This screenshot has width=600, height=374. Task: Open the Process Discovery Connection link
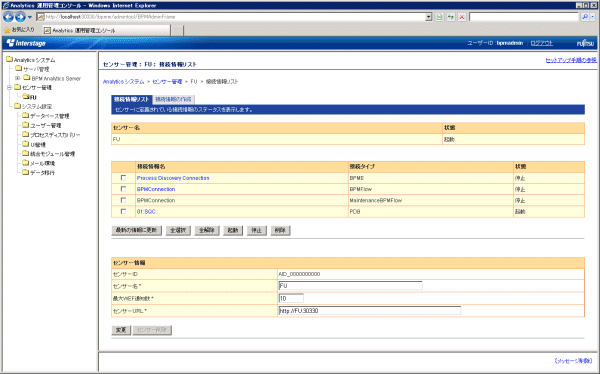tap(173, 178)
